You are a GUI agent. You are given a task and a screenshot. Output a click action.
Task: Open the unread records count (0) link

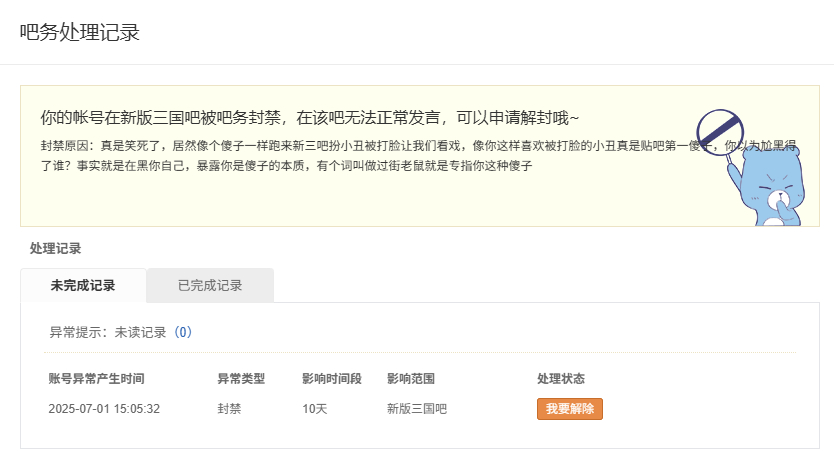183,332
